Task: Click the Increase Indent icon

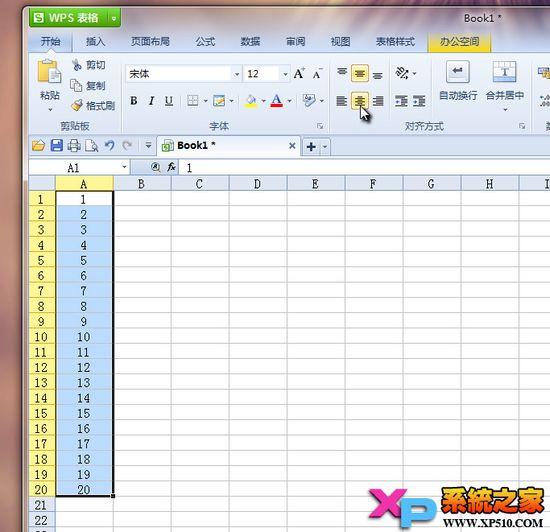Action: click(419, 101)
